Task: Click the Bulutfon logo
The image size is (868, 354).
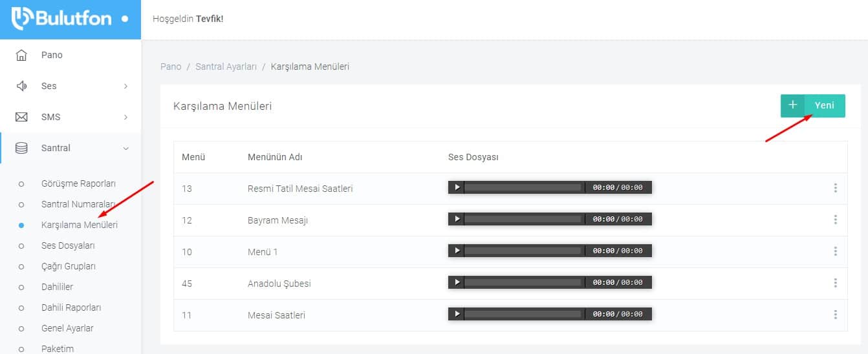Action: point(70,19)
